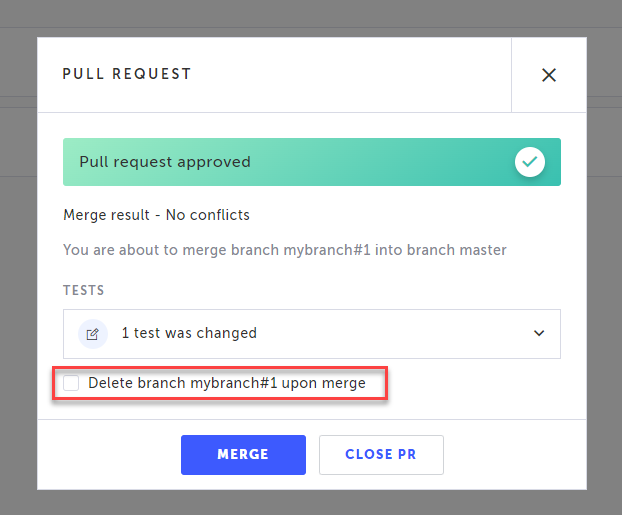
Task: Close the Pull Request dialog with X
Action: [548, 75]
